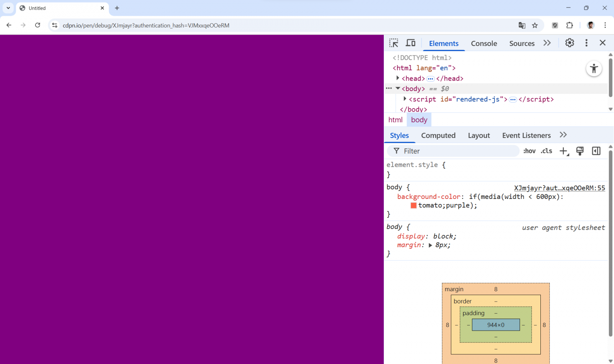Click the accessibility overlay icon on the page

point(594,68)
